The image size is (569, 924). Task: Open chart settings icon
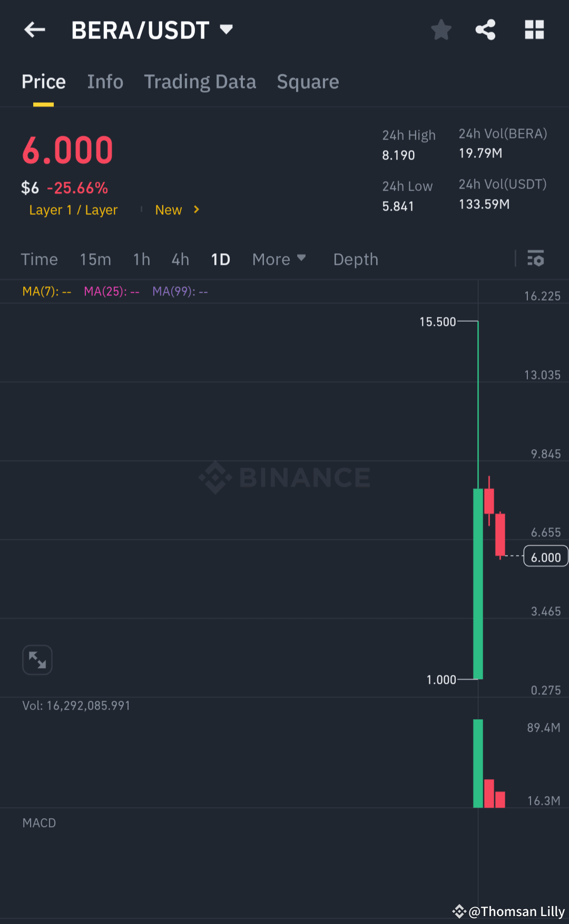(x=536, y=259)
